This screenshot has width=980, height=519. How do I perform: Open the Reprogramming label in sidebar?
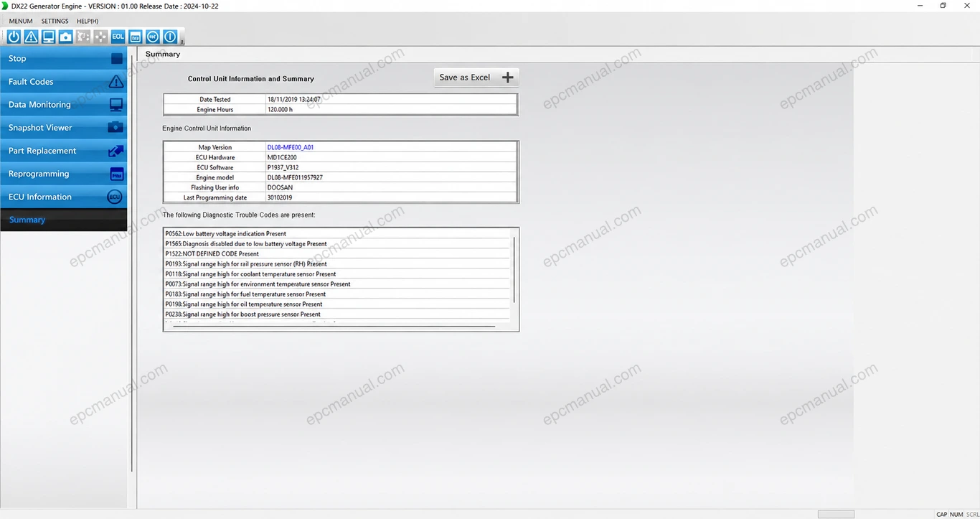point(39,174)
